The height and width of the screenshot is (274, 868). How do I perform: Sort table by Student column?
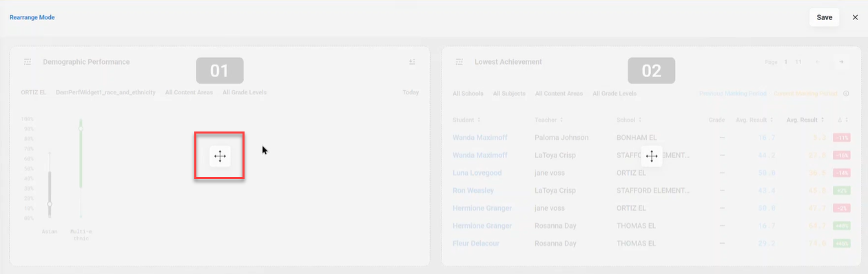click(466, 120)
